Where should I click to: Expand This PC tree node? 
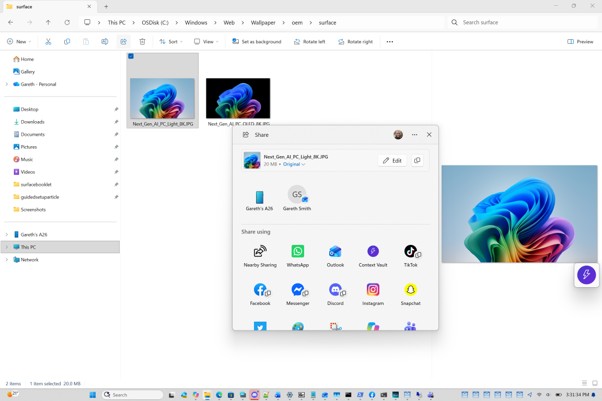(7, 247)
